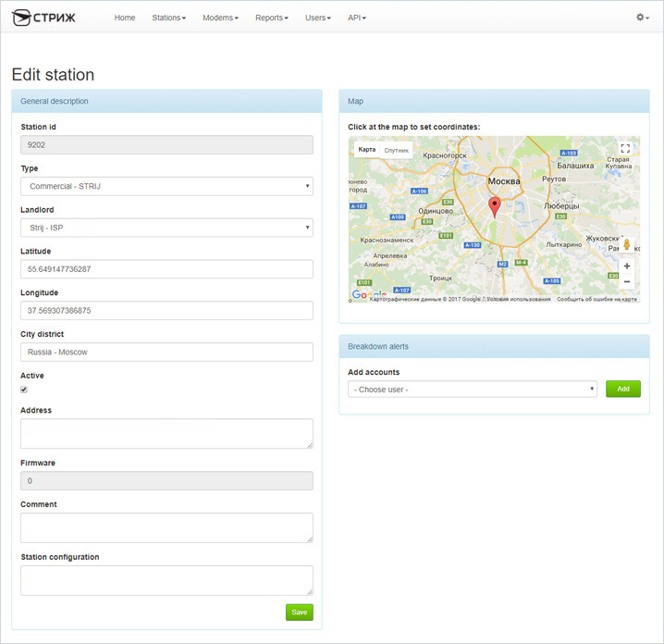664x644 pixels.
Task: Click the Longitude input field
Action: tap(166, 311)
